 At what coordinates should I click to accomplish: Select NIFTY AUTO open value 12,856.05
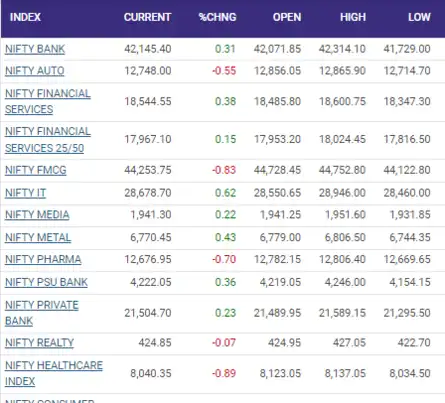click(278, 71)
